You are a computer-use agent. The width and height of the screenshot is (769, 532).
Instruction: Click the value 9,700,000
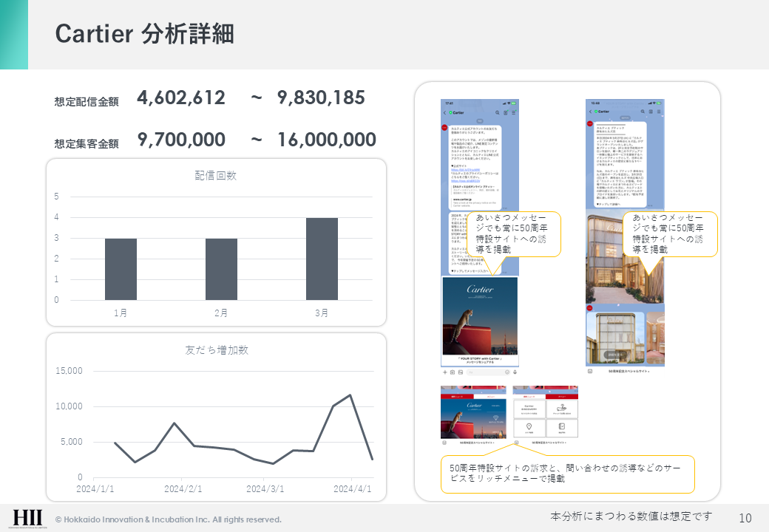(181, 140)
